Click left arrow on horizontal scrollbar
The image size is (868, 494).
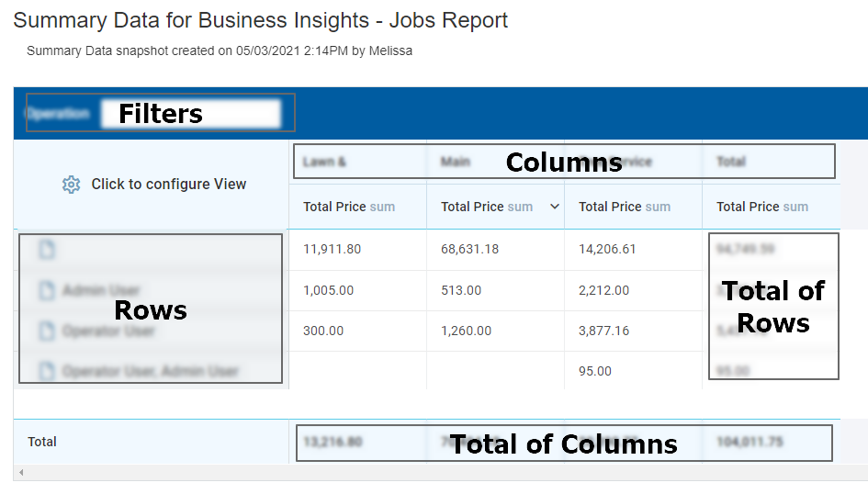(x=20, y=473)
